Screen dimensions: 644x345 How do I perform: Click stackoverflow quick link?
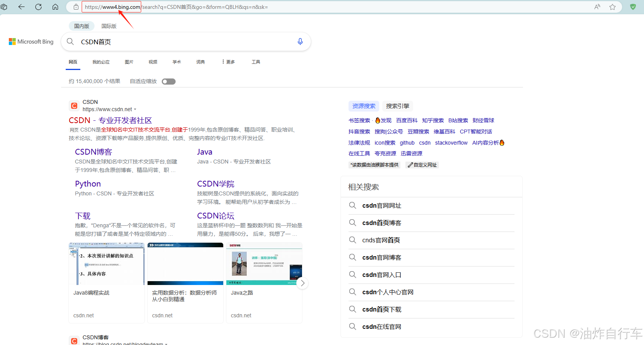click(x=451, y=143)
